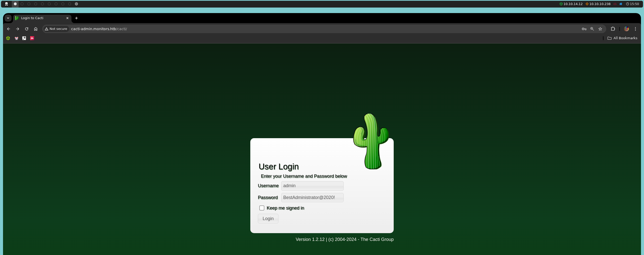Click the Keep me signed in label
Viewport: 644px width, 255px height.
(x=285, y=208)
